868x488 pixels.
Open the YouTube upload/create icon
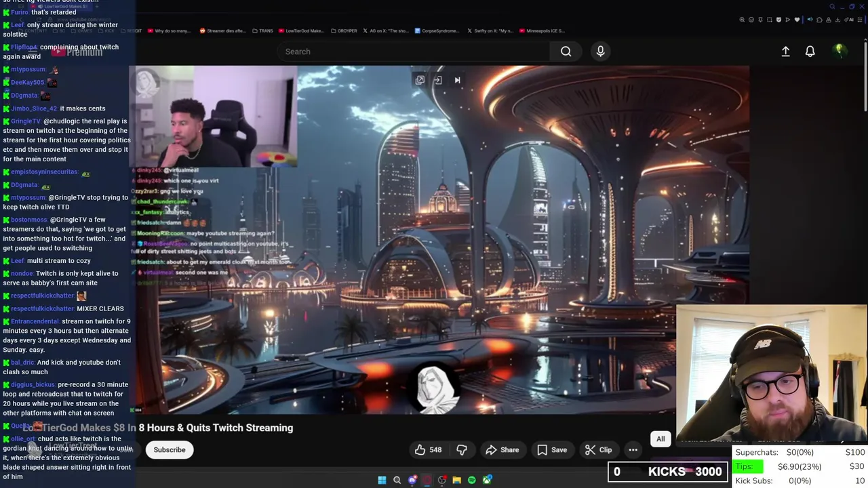(785, 52)
